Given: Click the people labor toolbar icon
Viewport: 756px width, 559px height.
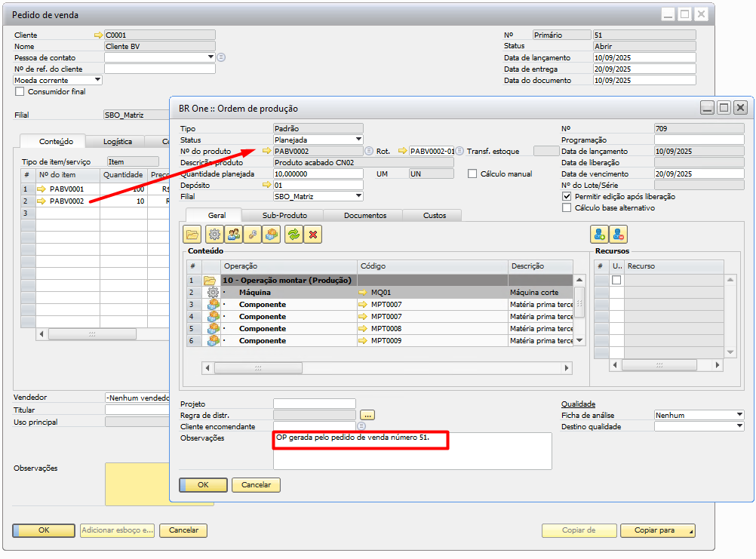Looking at the screenshot, I should pos(233,235).
